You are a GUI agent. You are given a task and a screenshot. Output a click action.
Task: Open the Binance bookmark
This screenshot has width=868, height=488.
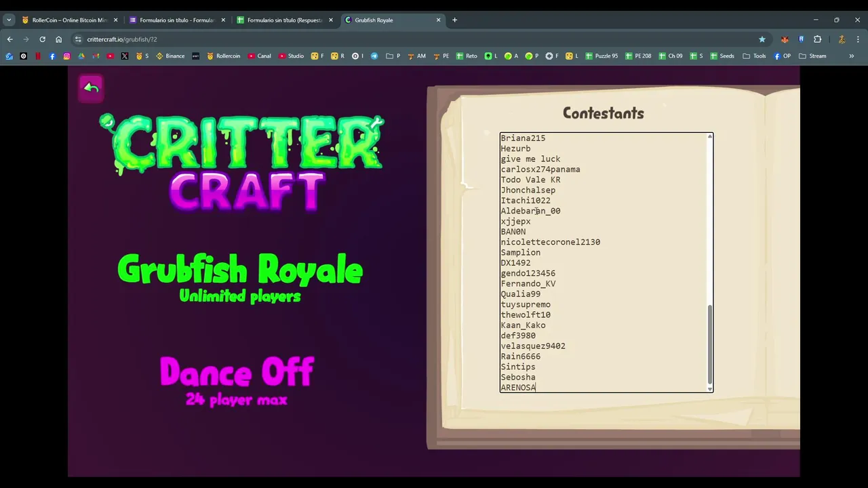point(170,56)
